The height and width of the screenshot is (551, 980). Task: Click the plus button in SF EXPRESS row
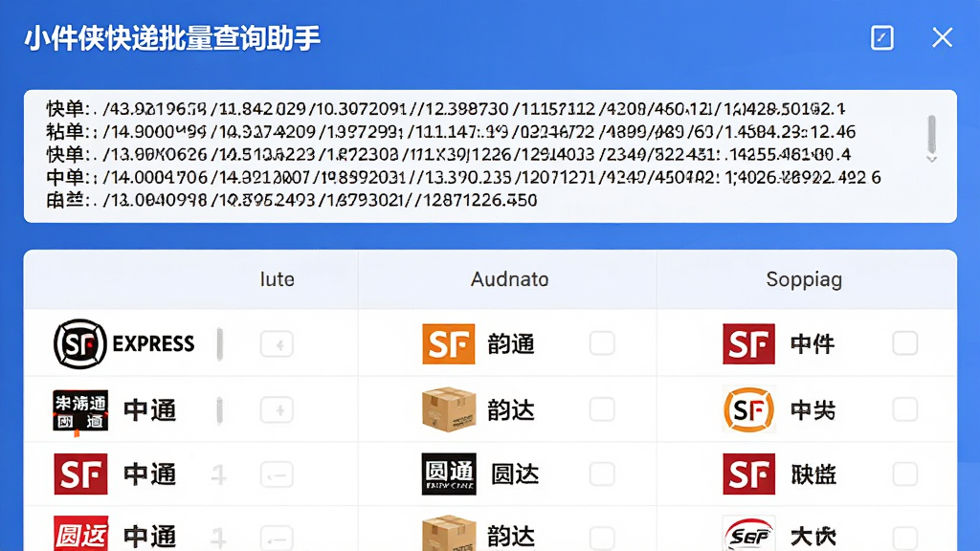277,344
